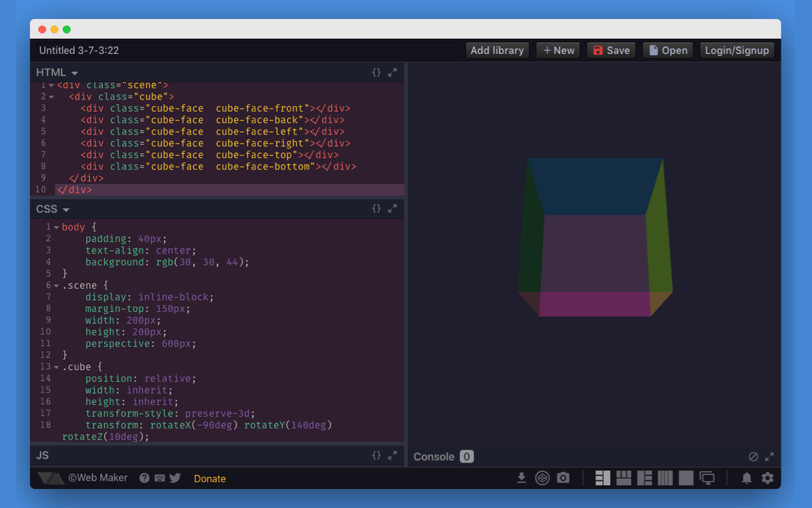The height and width of the screenshot is (508, 812).
Task: Visit Twitter via the bird icon
Action: coord(174,478)
